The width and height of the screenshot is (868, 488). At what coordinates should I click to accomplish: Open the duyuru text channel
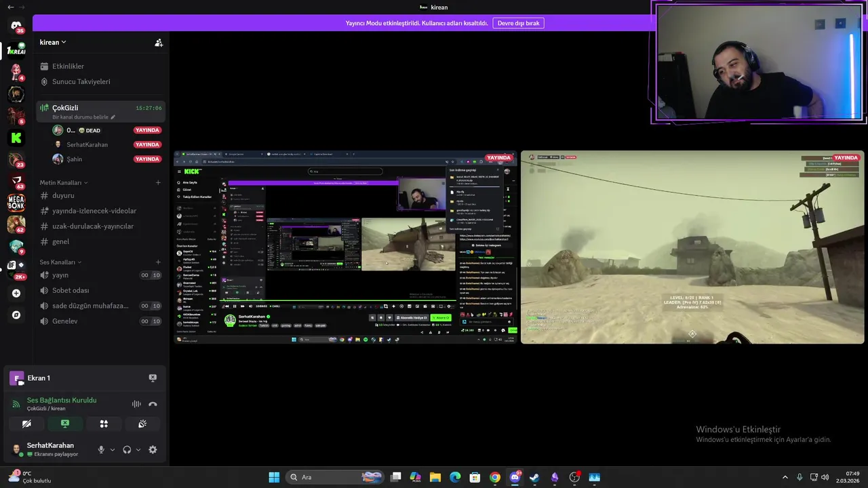coord(100,195)
